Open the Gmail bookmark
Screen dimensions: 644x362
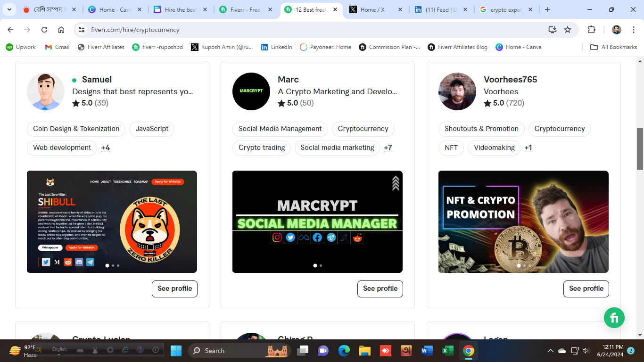tap(57, 47)
